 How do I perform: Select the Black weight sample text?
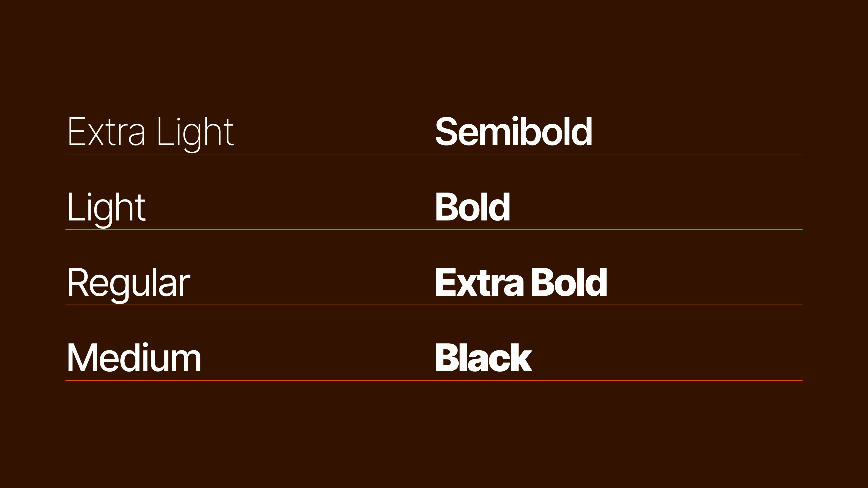coord(484,358)
